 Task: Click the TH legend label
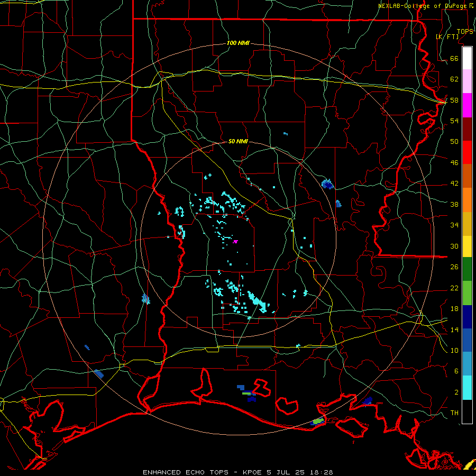point(454,413)
